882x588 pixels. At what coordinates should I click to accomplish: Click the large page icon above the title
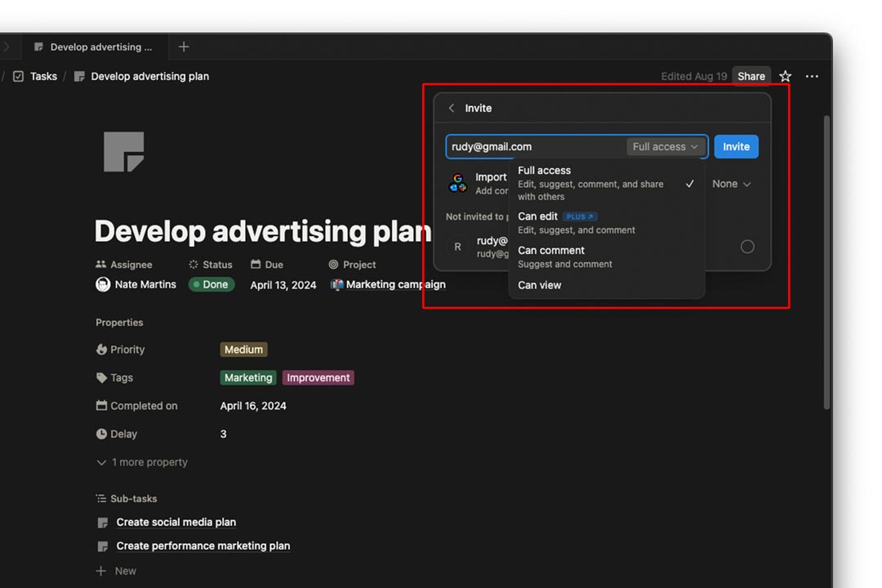(124, 152)
